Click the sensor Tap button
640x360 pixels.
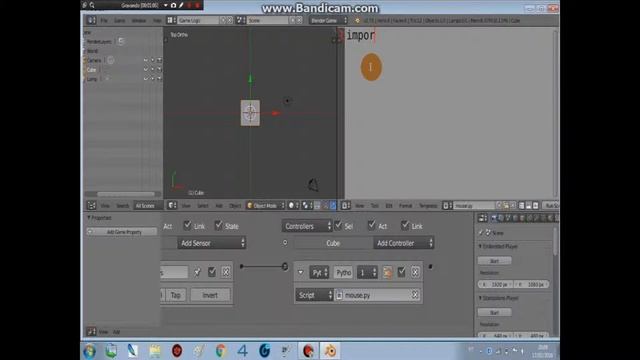point(176,295)
